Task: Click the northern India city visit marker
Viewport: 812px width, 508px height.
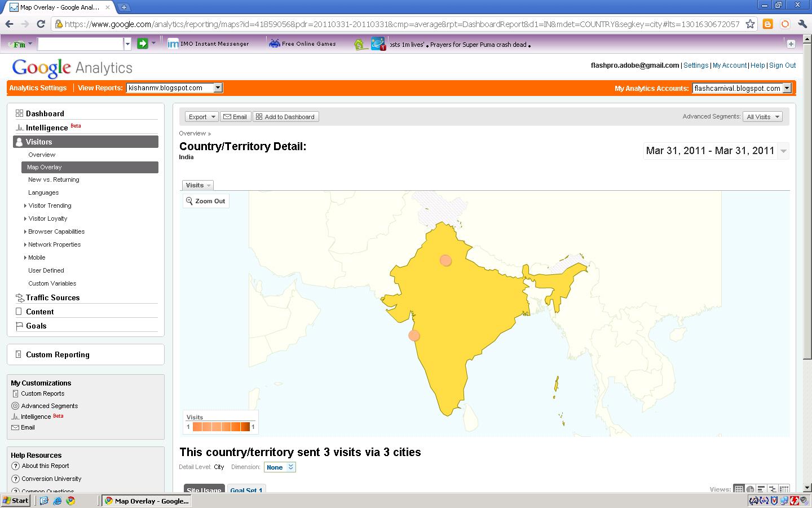Action: [445, 260]
